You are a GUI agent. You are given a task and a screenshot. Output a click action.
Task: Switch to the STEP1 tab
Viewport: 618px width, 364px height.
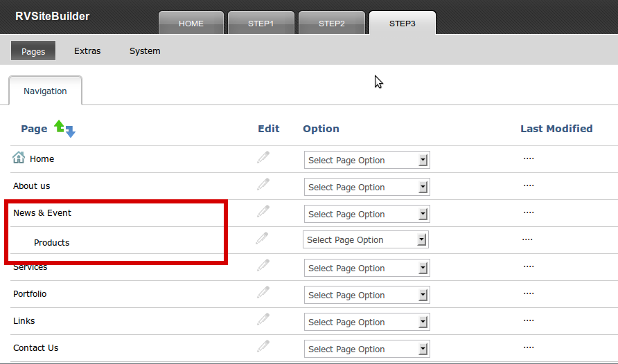[x=261, y=24]
